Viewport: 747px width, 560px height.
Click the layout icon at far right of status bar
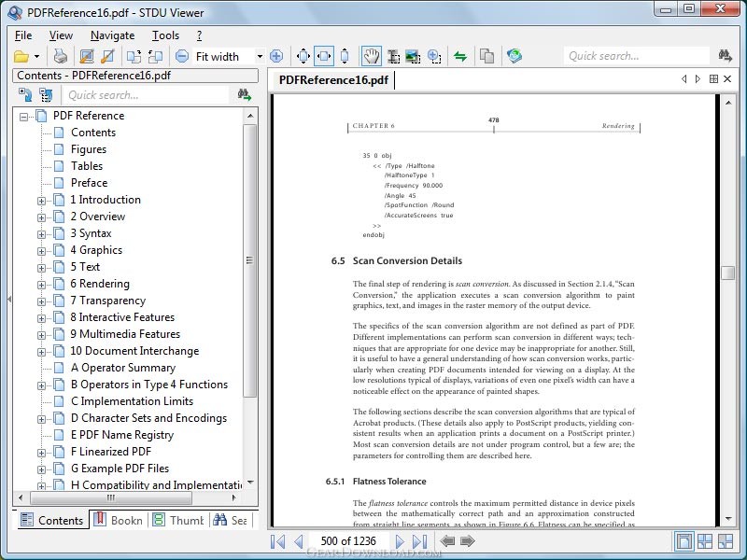(x=726, y=541)
